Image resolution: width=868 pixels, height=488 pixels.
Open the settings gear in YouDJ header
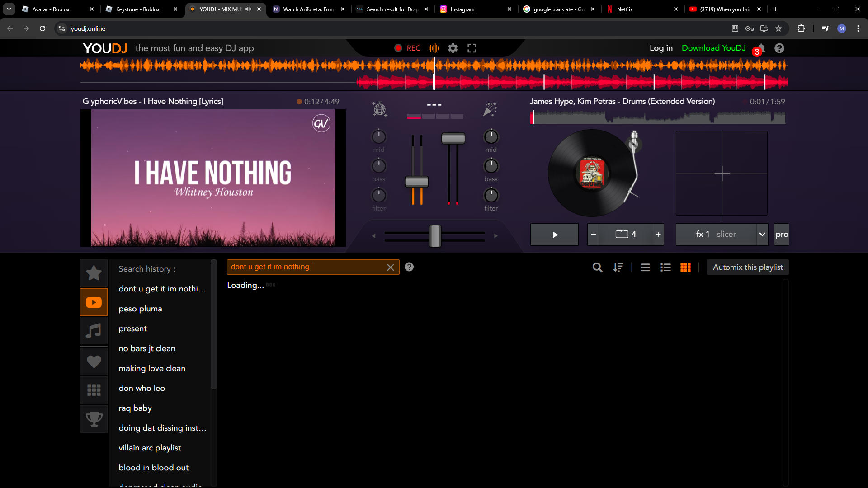click(x=453, y=48)
